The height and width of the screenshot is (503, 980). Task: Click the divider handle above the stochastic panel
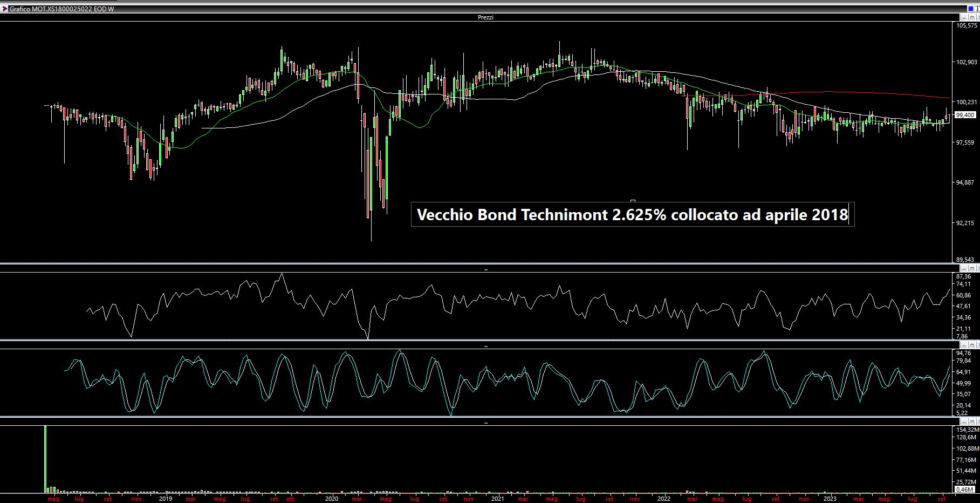pyautogui.click(x=486, y=346)
